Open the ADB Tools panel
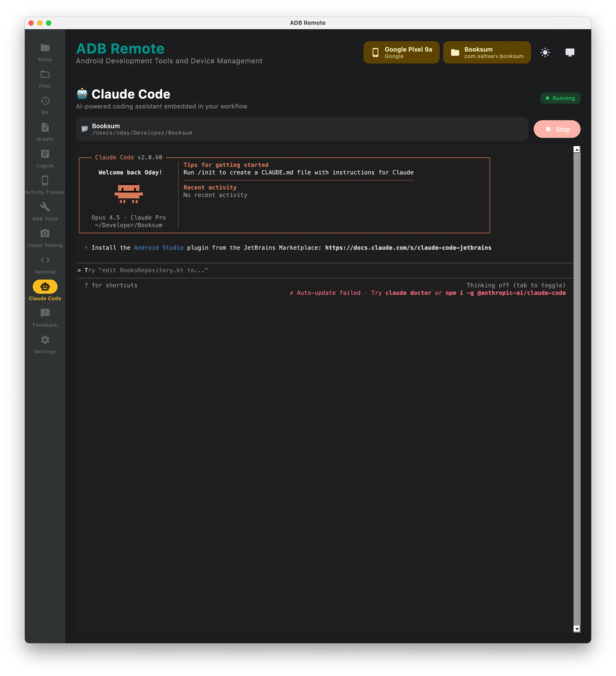The image size is (616, 676). pos(44,211)
